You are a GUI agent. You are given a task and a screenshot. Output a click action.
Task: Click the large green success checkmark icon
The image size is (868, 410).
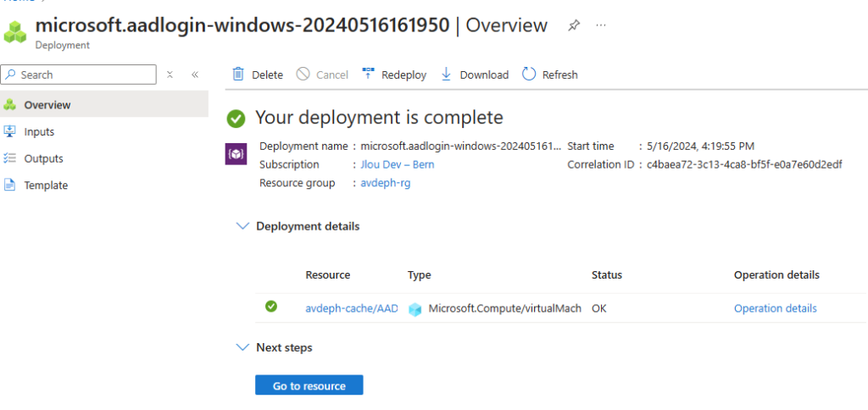(236, 119)
